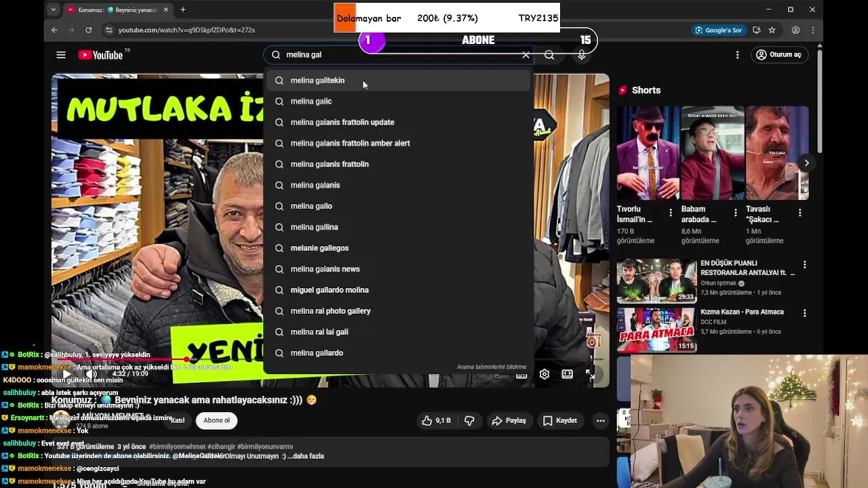
Task: Open options for 'EN DÜŞÜK PUANLI RESTORANLAR' video
Action: point(804,264)
